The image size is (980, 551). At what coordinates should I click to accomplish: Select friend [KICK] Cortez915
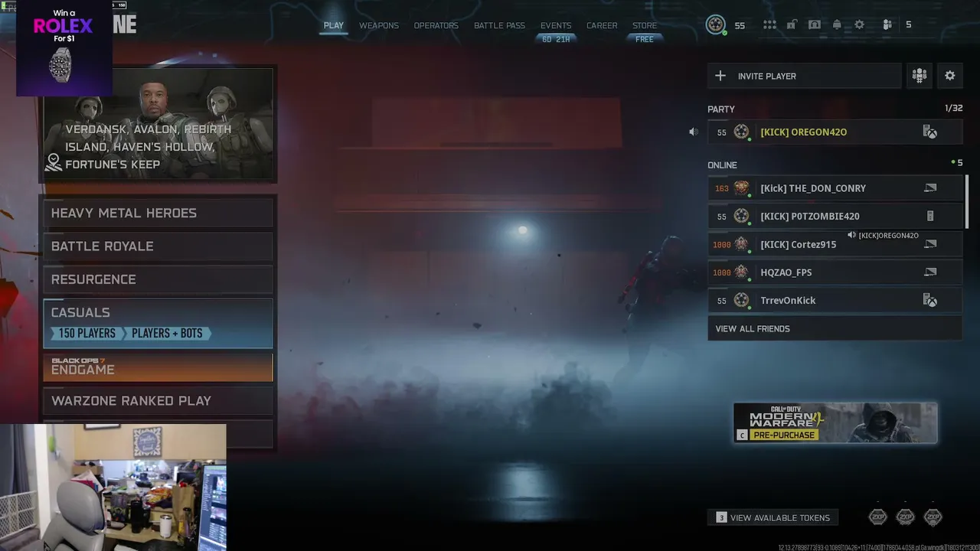point(835,244)
